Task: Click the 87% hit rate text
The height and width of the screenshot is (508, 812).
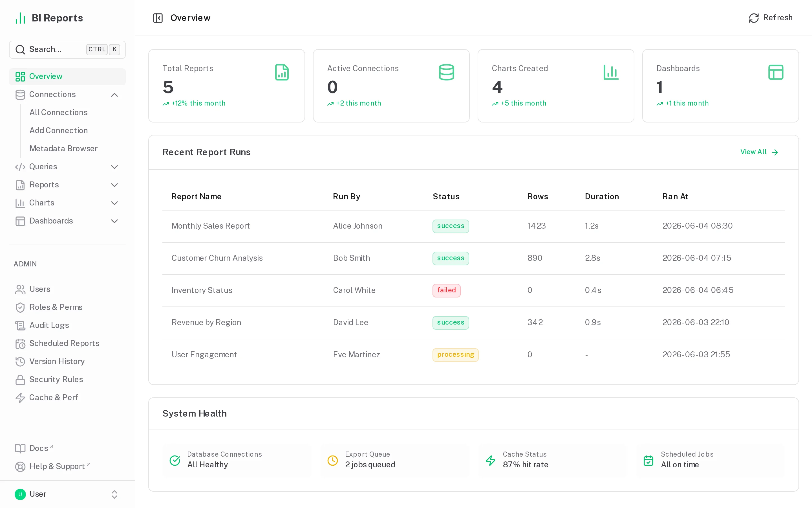Action: tap(526, 465)
